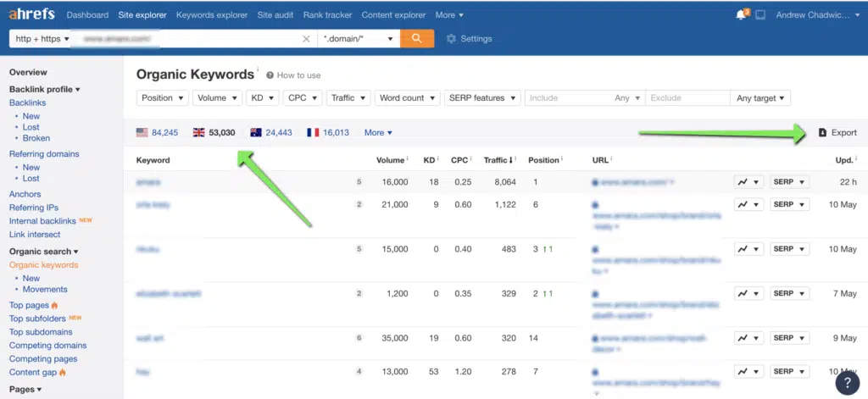This screenshot has width=868, height=399.
Task: Click How to use help icon
Action: (270, 75)
